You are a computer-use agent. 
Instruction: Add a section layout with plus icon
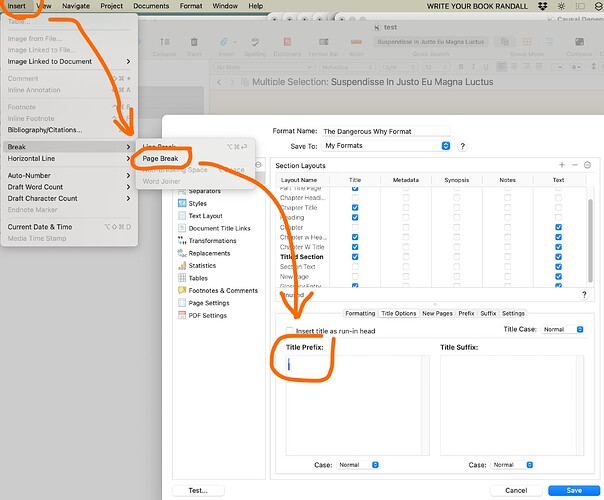(562, 165)
